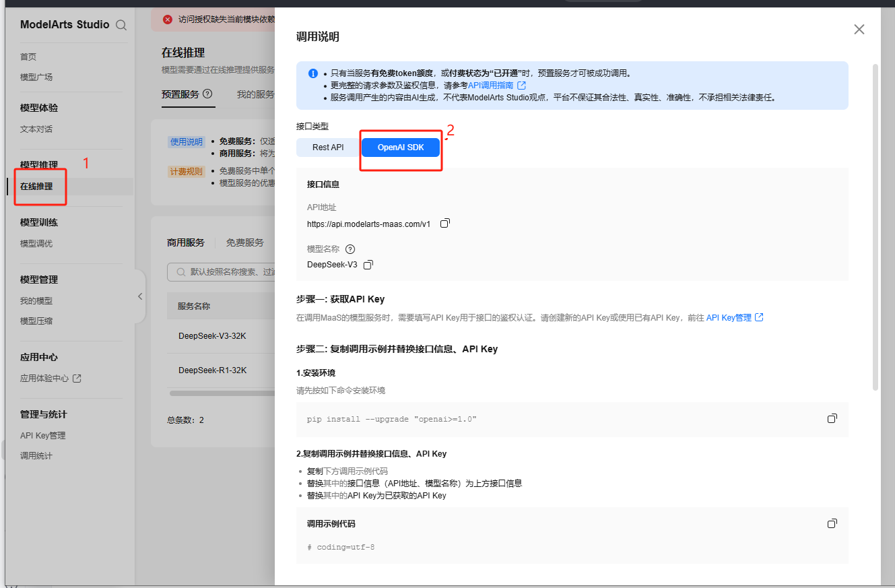The height and width of the screenshot is (588, 895).
Task: Click the vertical scrollbar of 调用说明 panel
Action: (x=875, y=227)
